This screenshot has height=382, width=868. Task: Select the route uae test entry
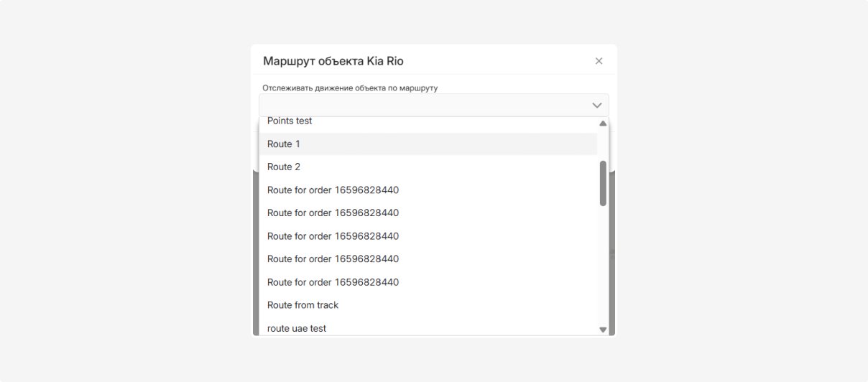(297, 328)
